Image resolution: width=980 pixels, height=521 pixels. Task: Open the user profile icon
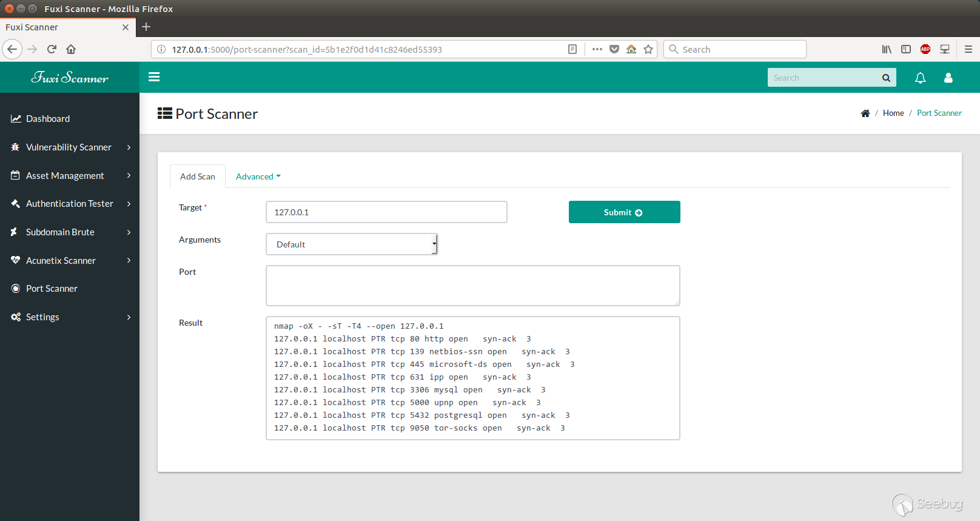pos(948,78)
